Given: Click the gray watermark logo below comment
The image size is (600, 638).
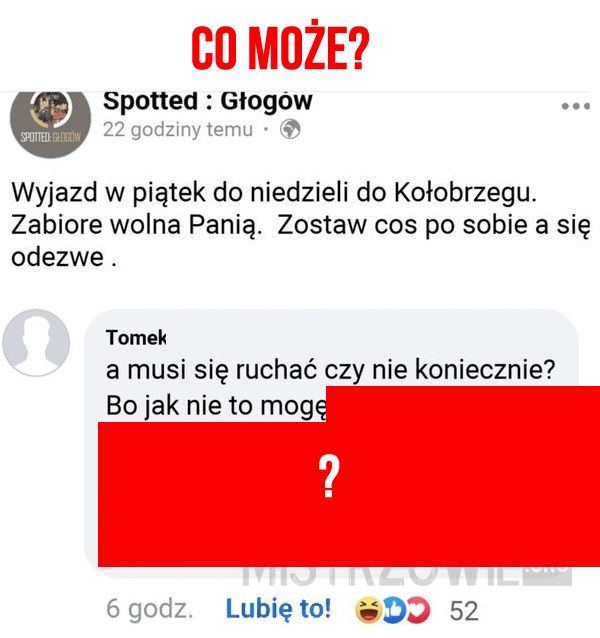Looking at the screenshot, I should pyautogui.click(x=407, y=576).
